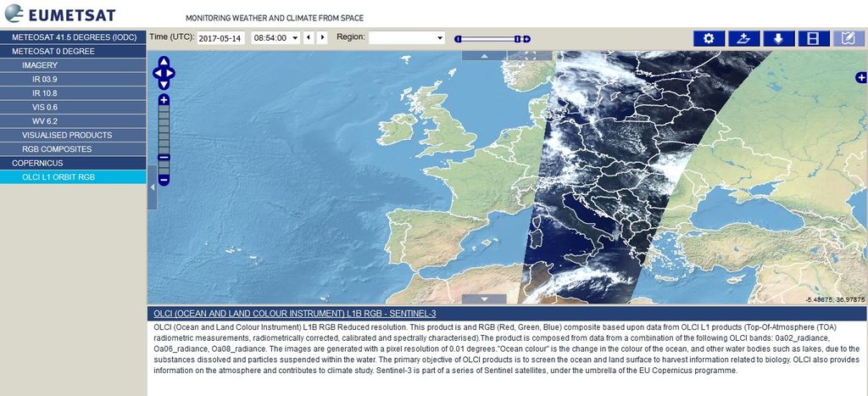Open the Region dropdown
Viewport: 868px width, 396px height.
[406, 38]
